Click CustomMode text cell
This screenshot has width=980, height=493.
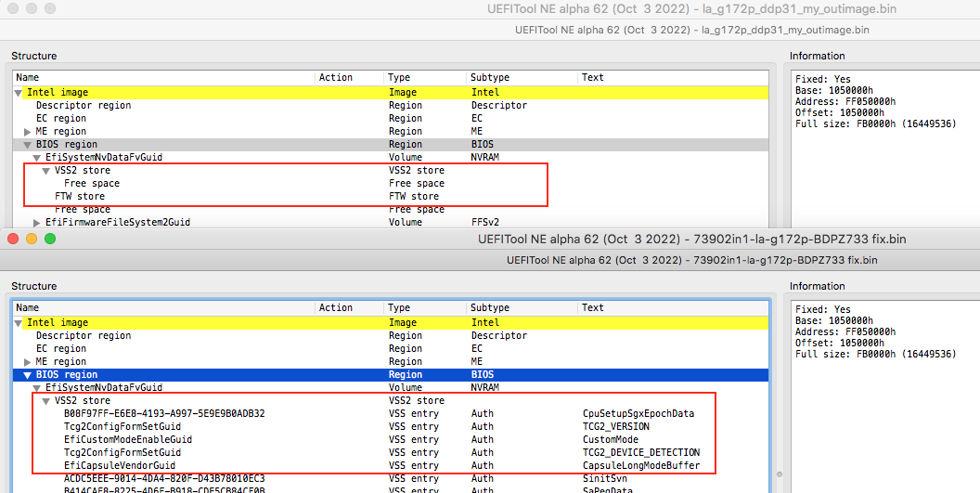(x=611, y=440)
